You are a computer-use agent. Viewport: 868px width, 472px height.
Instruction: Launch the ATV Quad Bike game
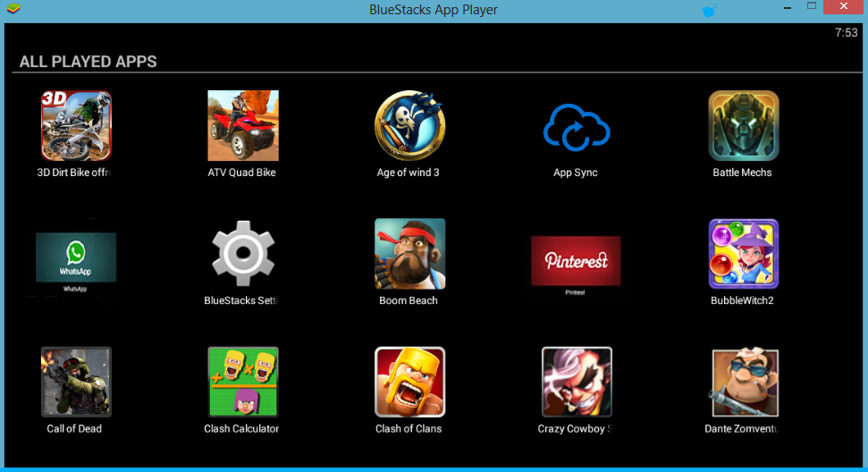point(243,126)
